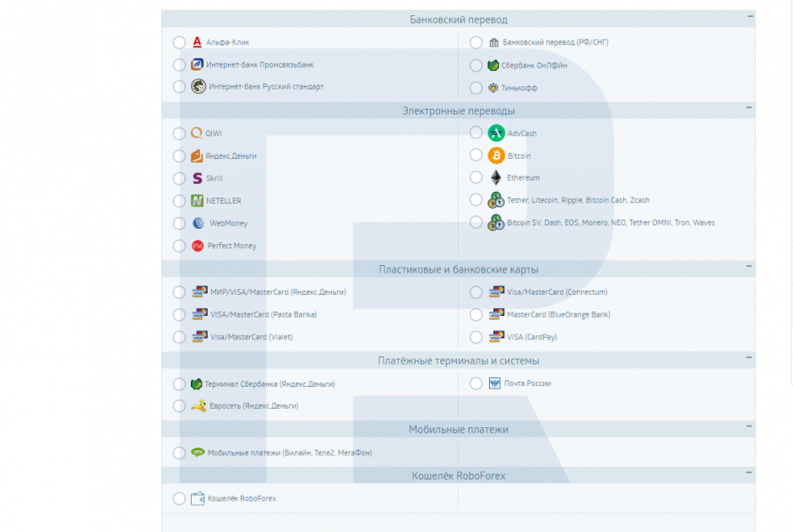Click VISA/MasterCard (Pasta Banka) label
The height and width of the screenshot is (532, 793).
(263, 314)
